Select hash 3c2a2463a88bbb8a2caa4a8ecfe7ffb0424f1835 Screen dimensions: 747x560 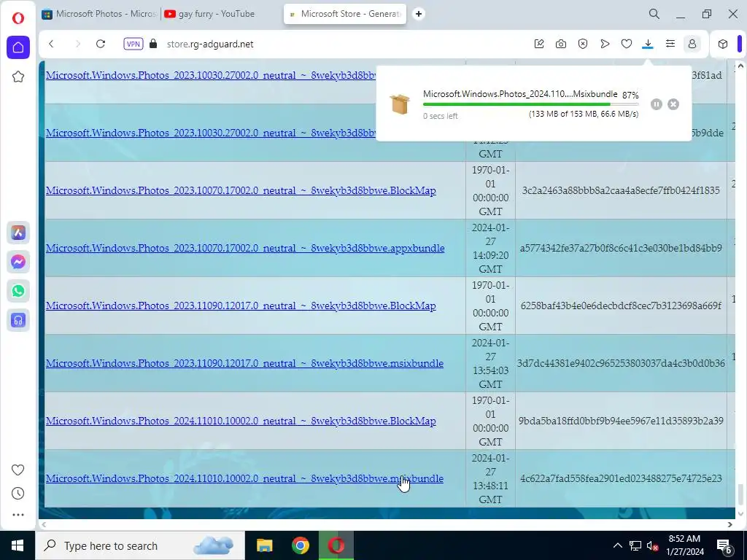coord(621,190)
